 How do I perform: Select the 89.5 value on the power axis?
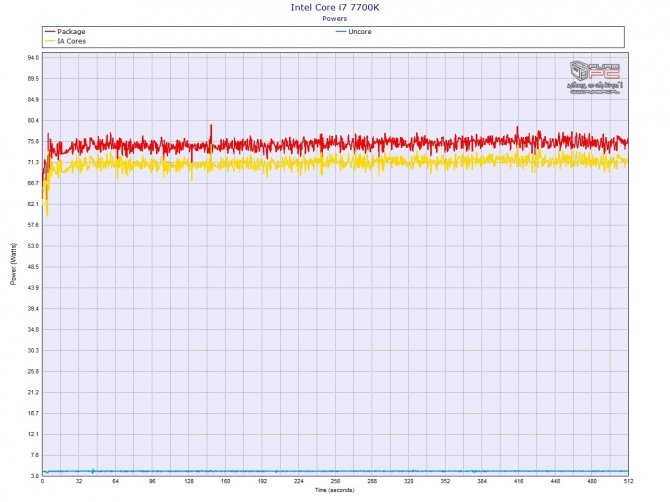coord(33,79)
